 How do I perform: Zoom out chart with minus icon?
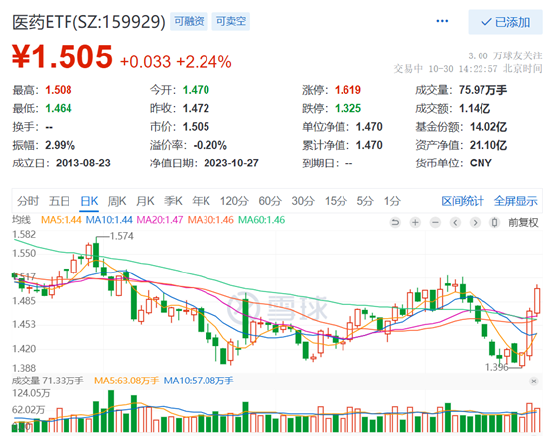point(435,222)
